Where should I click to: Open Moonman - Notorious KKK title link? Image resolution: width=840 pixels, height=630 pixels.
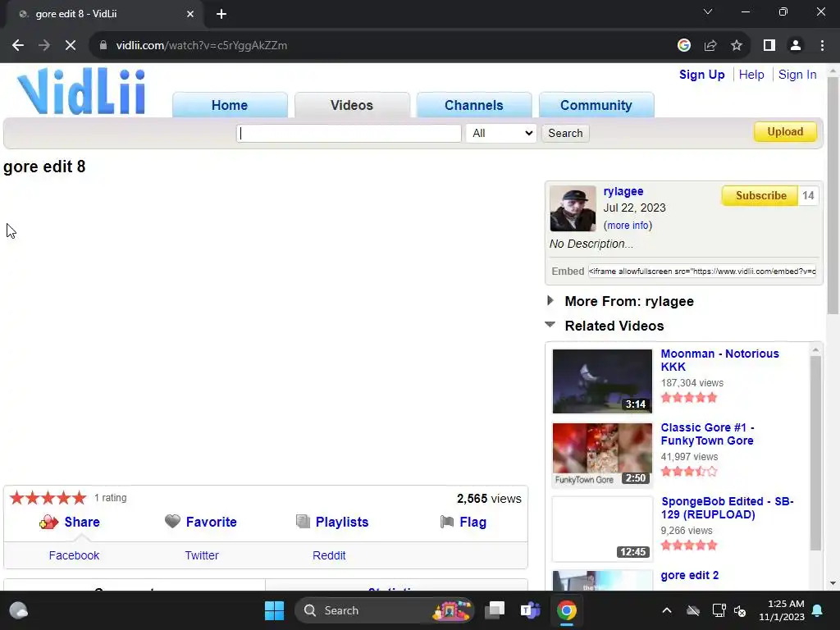coord(719,360)
